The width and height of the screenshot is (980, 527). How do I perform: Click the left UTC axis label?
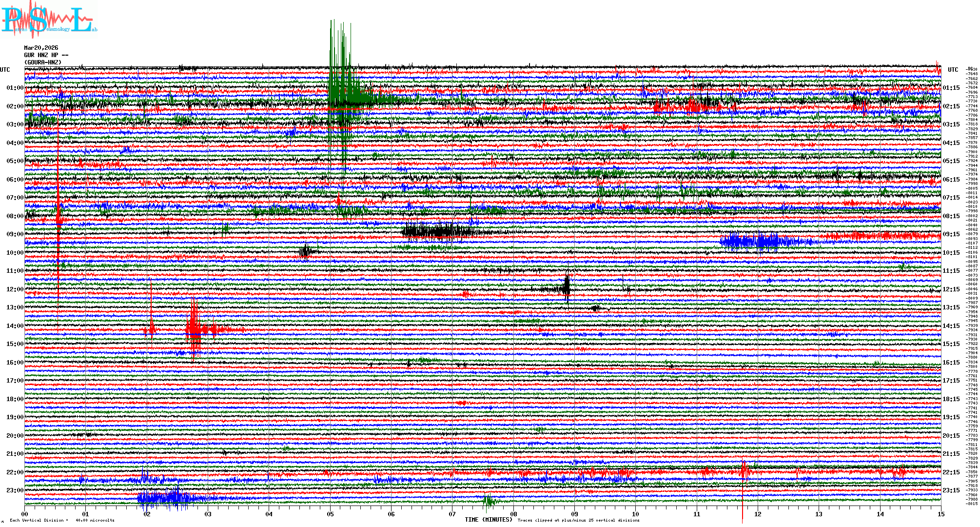tap(5, 70)
